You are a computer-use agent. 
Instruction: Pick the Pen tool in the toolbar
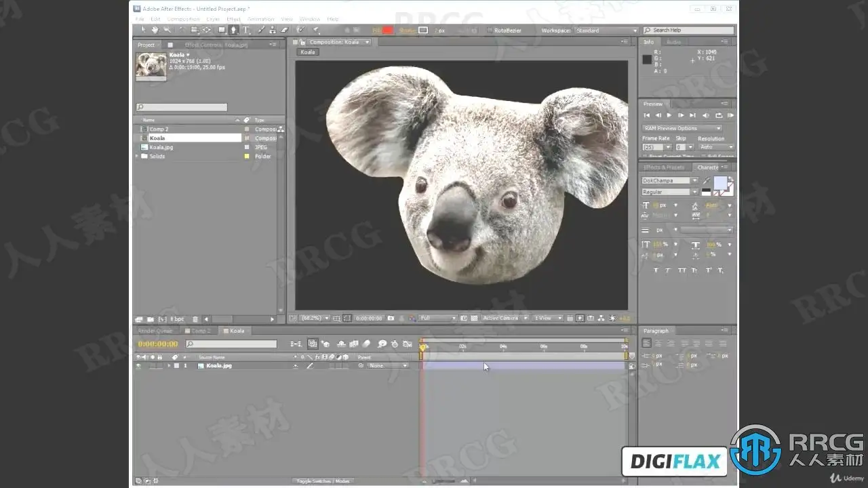click(x=233, y=30)
